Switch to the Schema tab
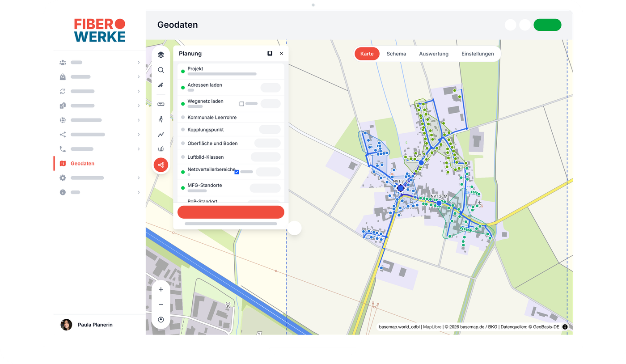 pyautogui.click(x=396, y=54)
